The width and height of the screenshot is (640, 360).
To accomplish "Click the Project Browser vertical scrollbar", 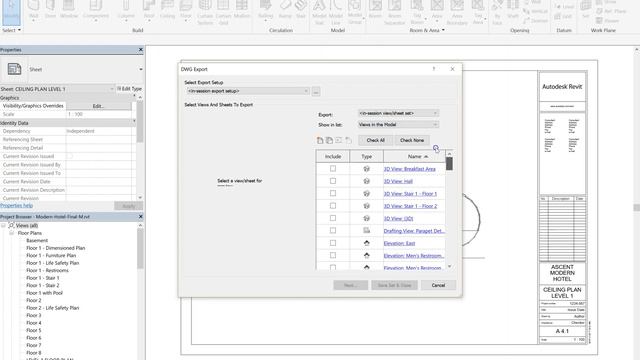I will pyautogui.click(x=140, y=248).
